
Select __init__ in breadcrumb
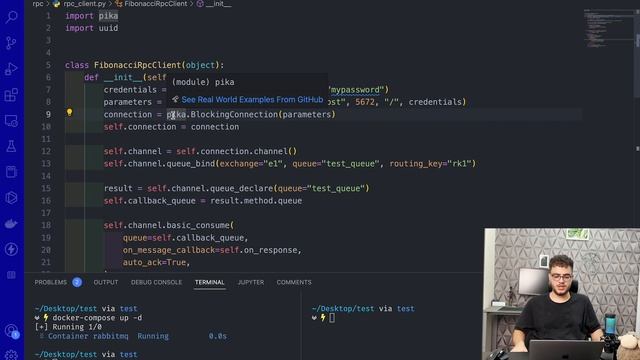click(218, 4)
